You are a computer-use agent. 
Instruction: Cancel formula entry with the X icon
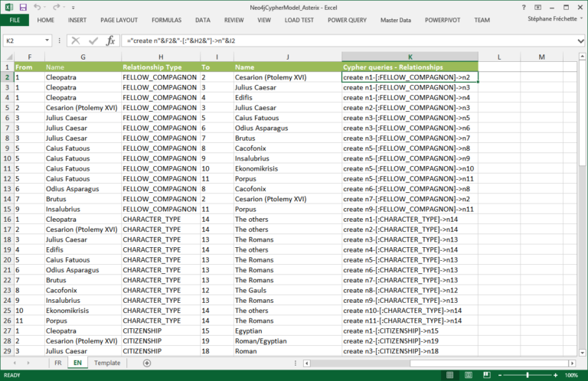[x=76, y=41]
